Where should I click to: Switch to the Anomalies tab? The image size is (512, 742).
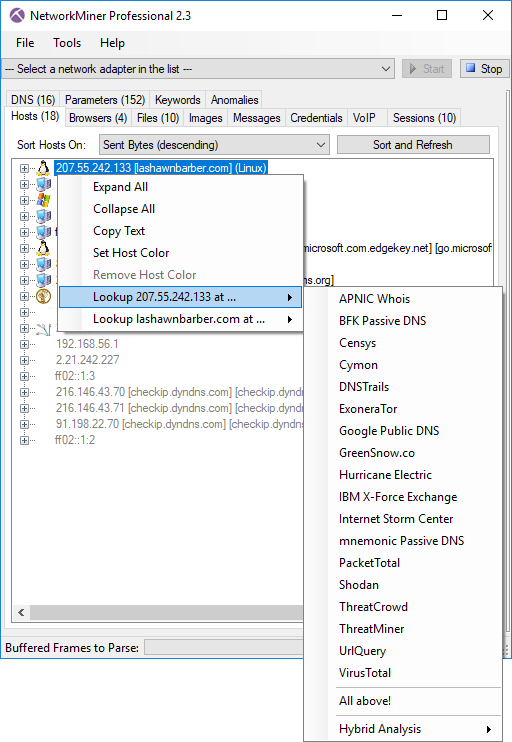234,100
